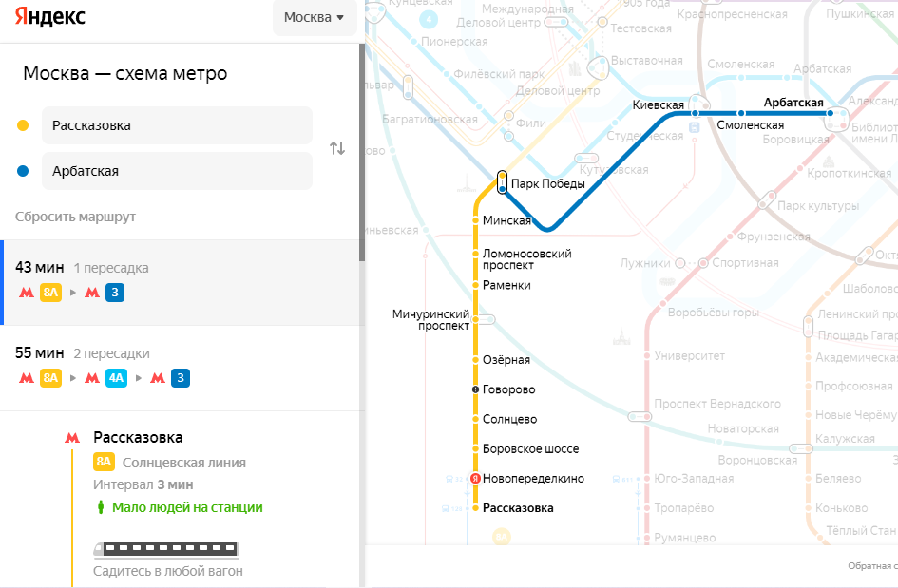Image resolution: width=898 pixels, height=588 pixels.
Task: Click the train wagon occupancy graphic
Action: [166, 549]
